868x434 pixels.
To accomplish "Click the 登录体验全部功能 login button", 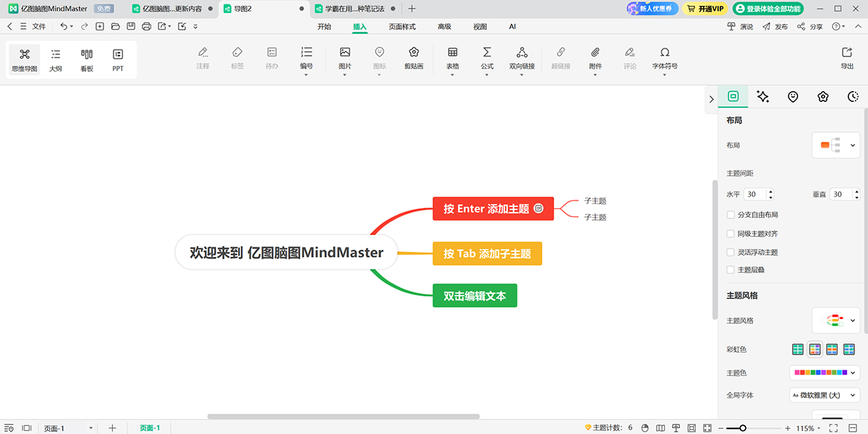I will (768, 9).
